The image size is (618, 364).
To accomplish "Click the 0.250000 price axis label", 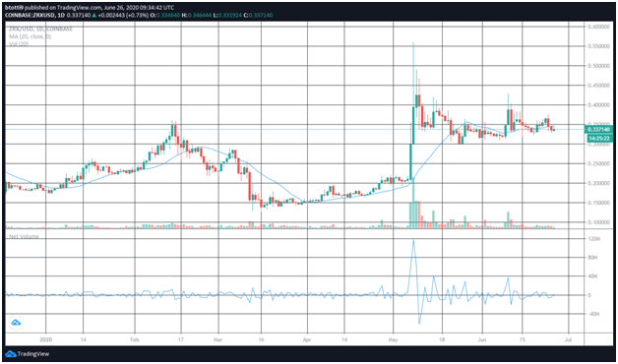I will tap(597, 163).
